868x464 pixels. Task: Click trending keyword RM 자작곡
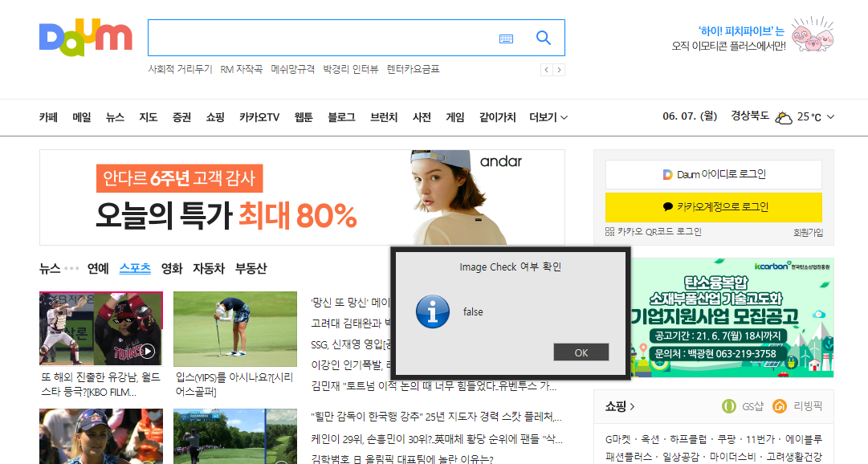pyautogui.click(x=242, y=69)
